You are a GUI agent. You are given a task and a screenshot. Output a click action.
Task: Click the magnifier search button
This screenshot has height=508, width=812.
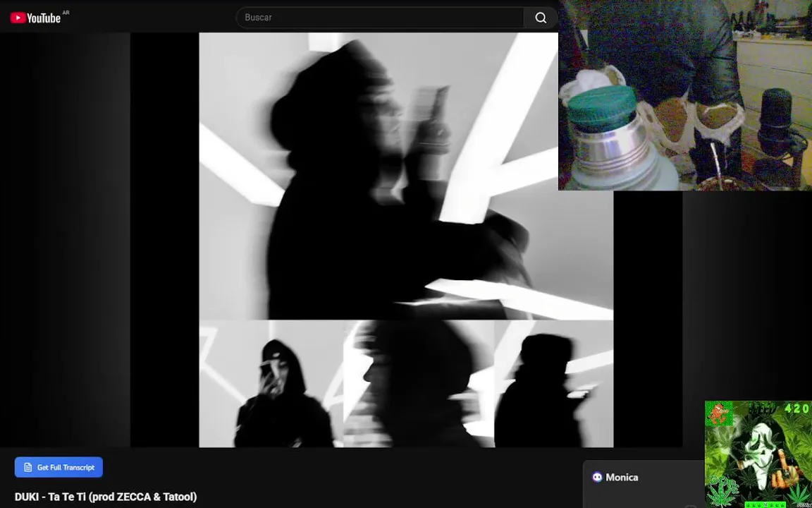pos(541,18)
